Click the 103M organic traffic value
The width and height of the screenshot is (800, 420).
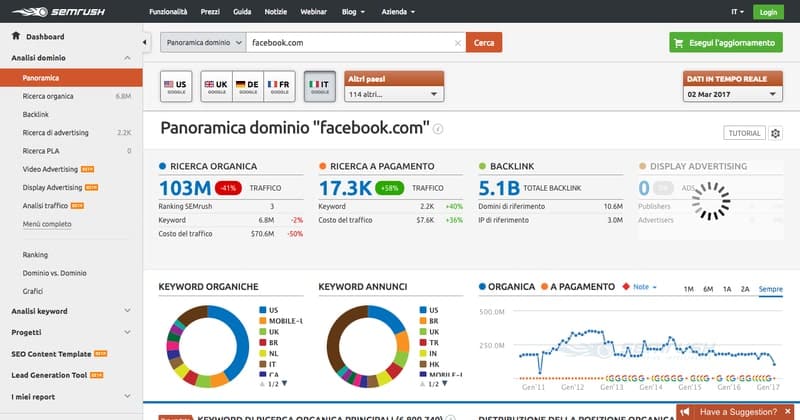[185, 188]
